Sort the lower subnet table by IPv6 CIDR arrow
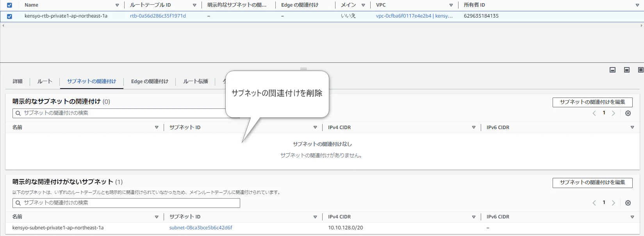The width and height of the screenshot is (644, 236). tap(632, 217)
